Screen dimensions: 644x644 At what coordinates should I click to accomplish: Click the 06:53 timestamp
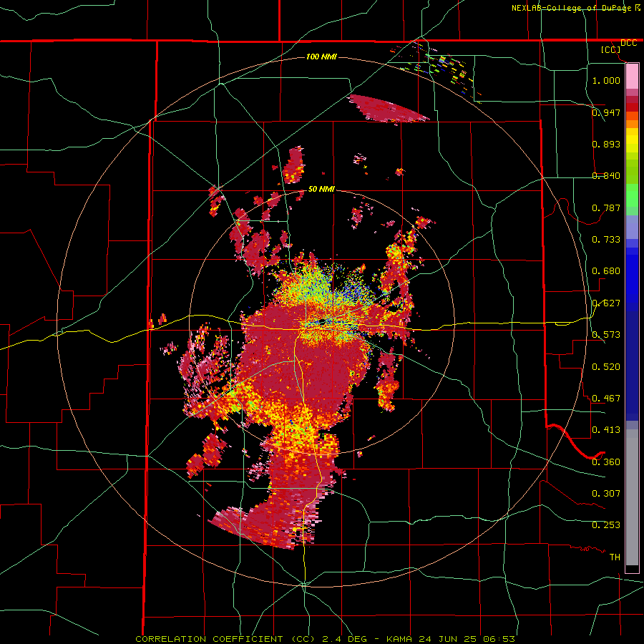(x=500, y=639)
